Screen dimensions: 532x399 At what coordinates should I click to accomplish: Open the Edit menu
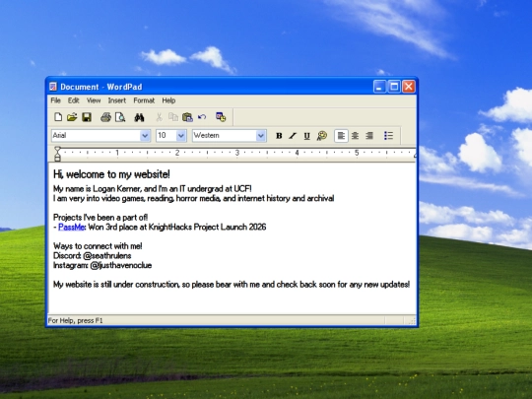[x=73, y=100]
